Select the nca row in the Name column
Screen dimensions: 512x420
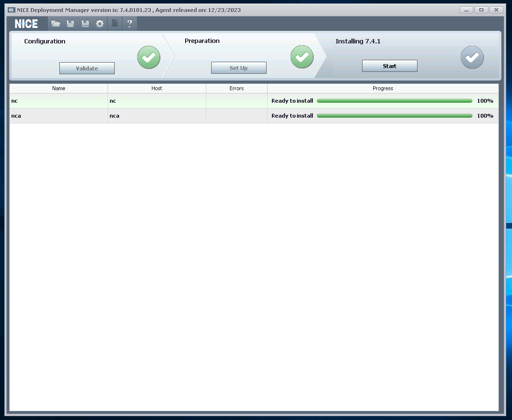(59, 116)
